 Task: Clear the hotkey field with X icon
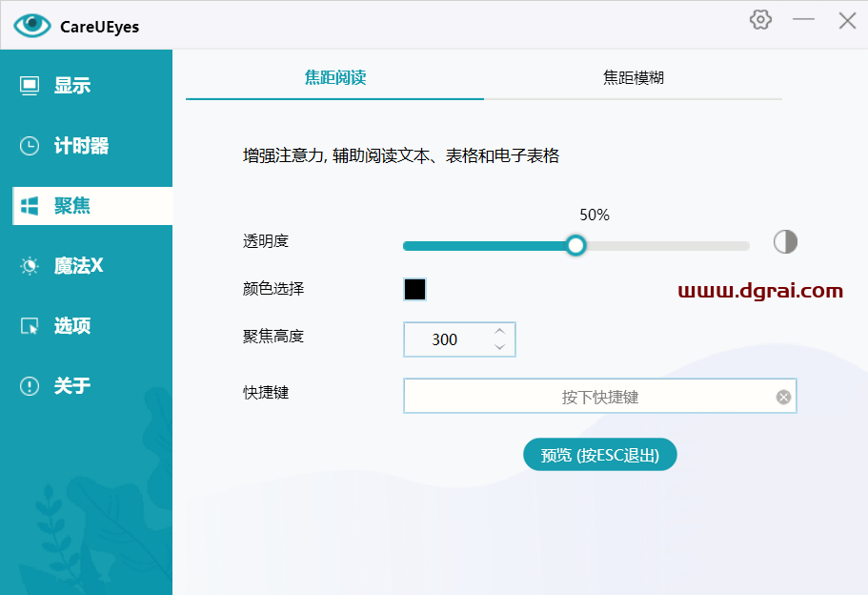(783, 397)
